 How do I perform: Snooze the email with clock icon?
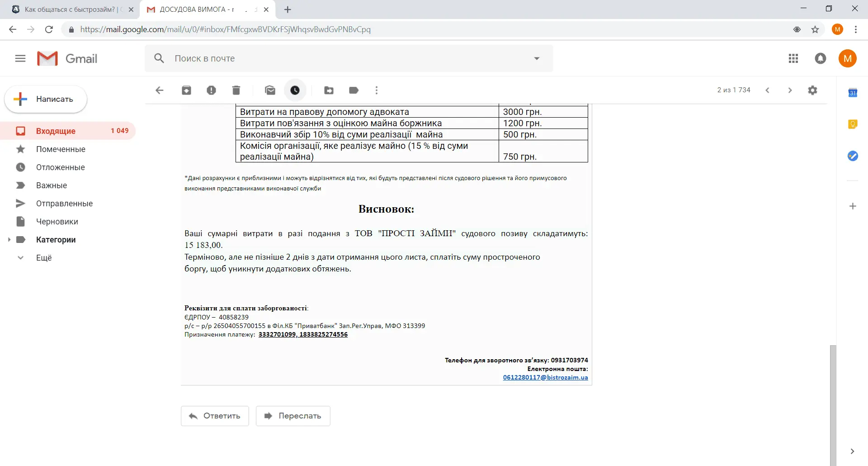point(295,90)
